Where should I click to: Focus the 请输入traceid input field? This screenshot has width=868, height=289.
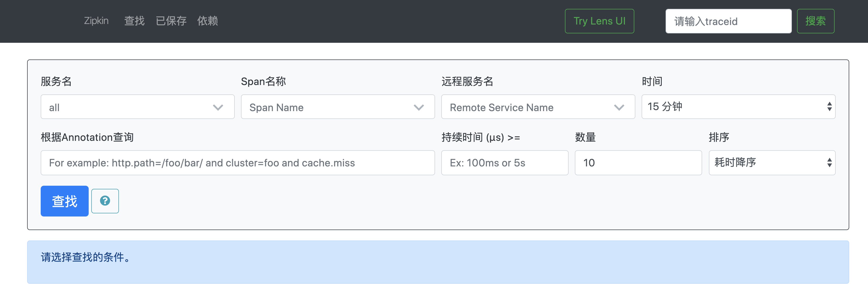point(728,21)
